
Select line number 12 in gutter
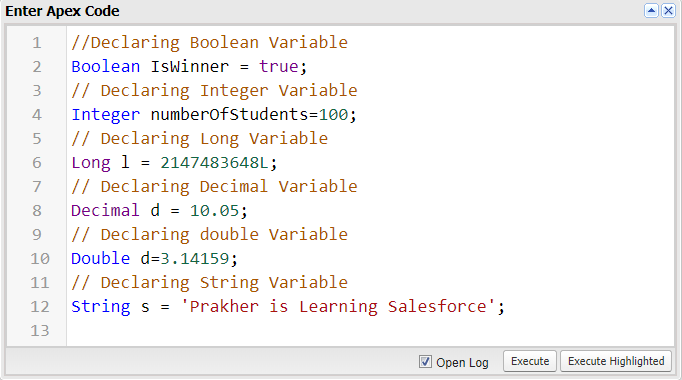40,307
